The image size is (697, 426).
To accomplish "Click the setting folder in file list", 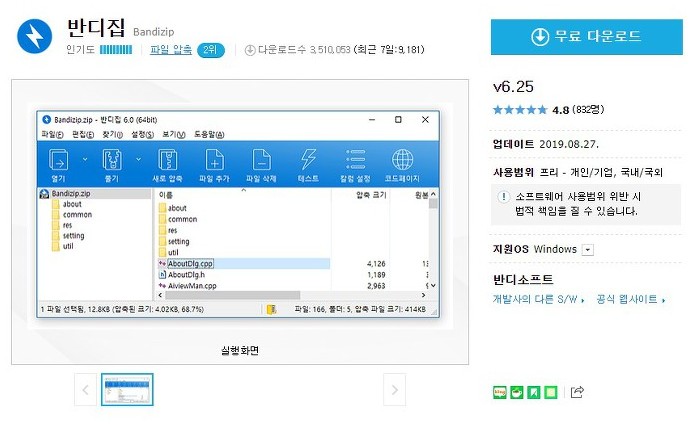I will (x=178, y=241).
